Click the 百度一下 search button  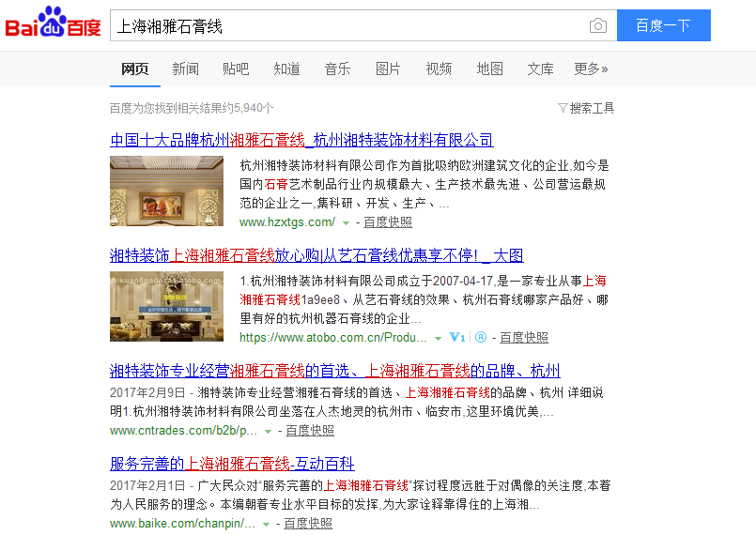(664, 25)
